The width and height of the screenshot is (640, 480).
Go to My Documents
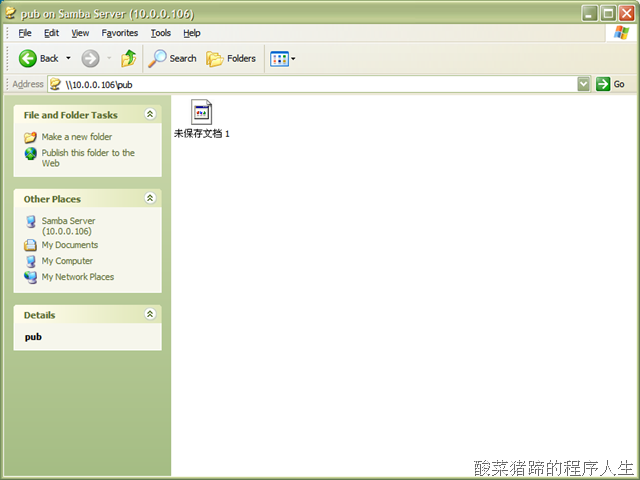coord(70,245)
